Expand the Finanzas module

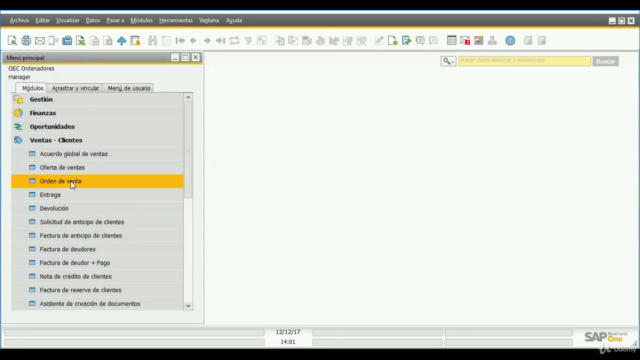pos(97,113)
